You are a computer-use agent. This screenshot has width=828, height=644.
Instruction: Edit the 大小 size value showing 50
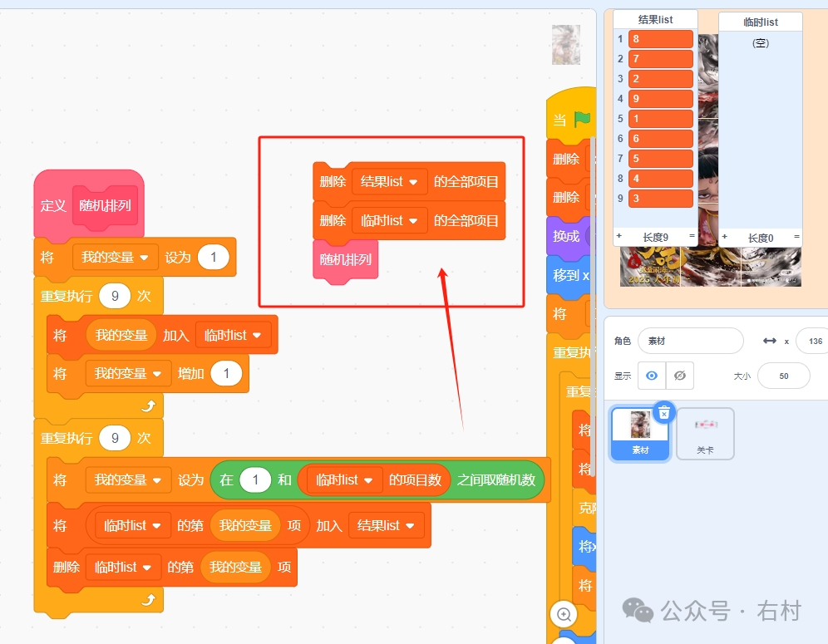782,376
